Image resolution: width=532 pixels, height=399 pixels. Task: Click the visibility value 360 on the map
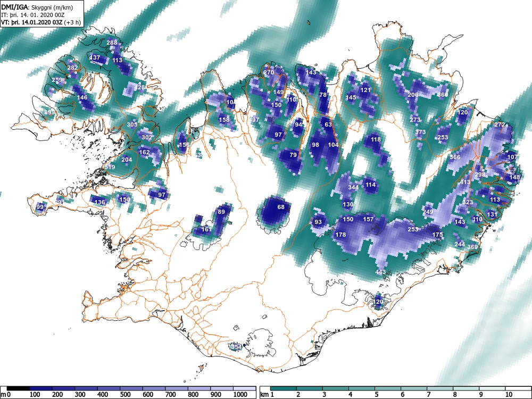[443, 95]
